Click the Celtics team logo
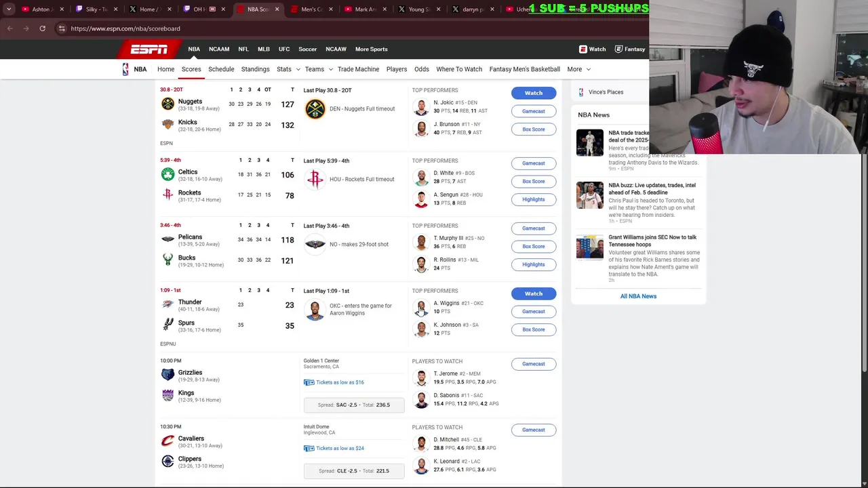Viewport: 868px width, 488px height. (167, 174)
